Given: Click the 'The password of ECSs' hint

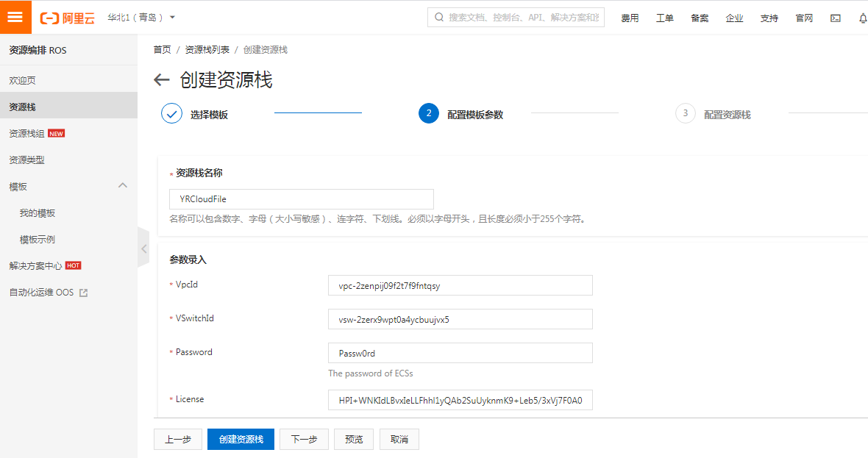Looking at the screenshot, I should click(x=370, y=373).
